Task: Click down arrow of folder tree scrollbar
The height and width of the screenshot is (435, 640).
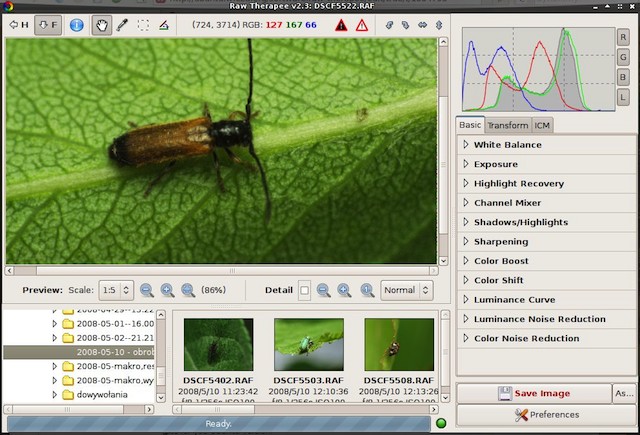Action: (x=161, y=397)
